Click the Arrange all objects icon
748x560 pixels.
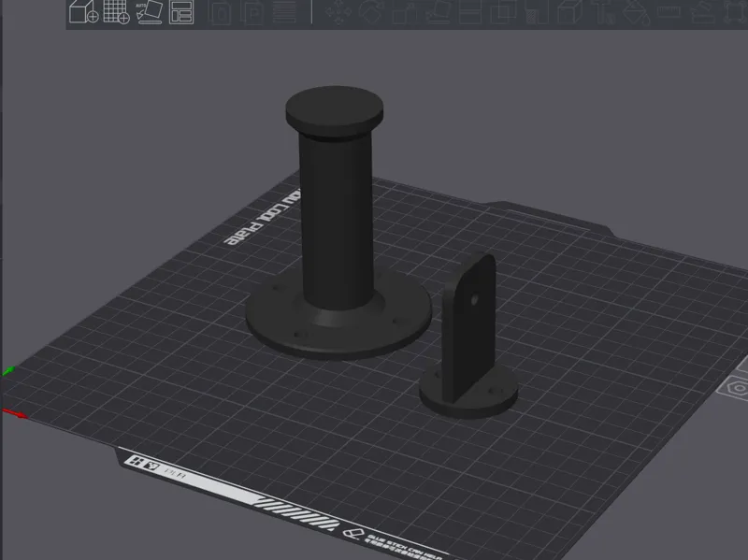[x=181, y=11]
